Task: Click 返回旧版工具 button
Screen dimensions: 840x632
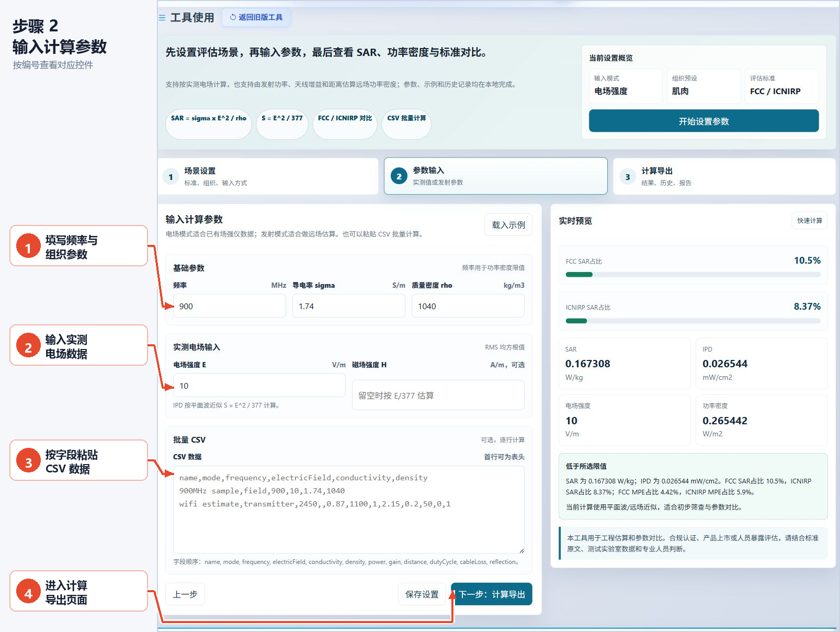Action: [x=256, y=17]
